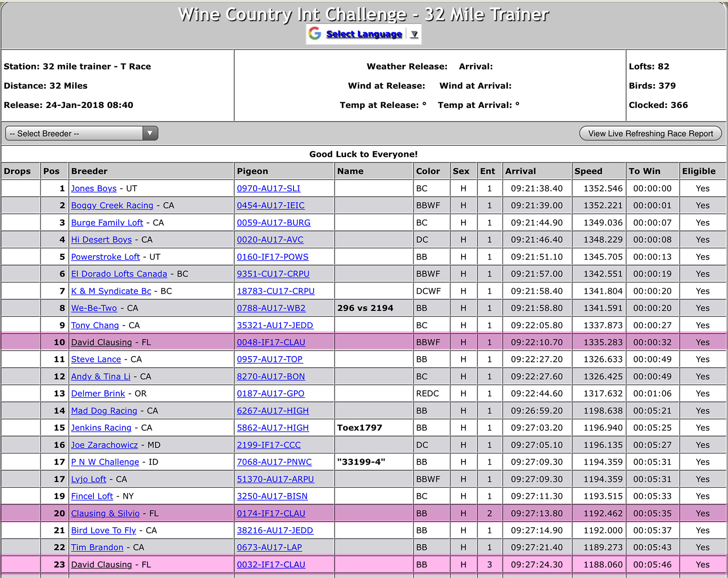Select Boggy Creek Racing breeder
The height and width of the screenshot is (578, 728).
(x=112, y=205)
